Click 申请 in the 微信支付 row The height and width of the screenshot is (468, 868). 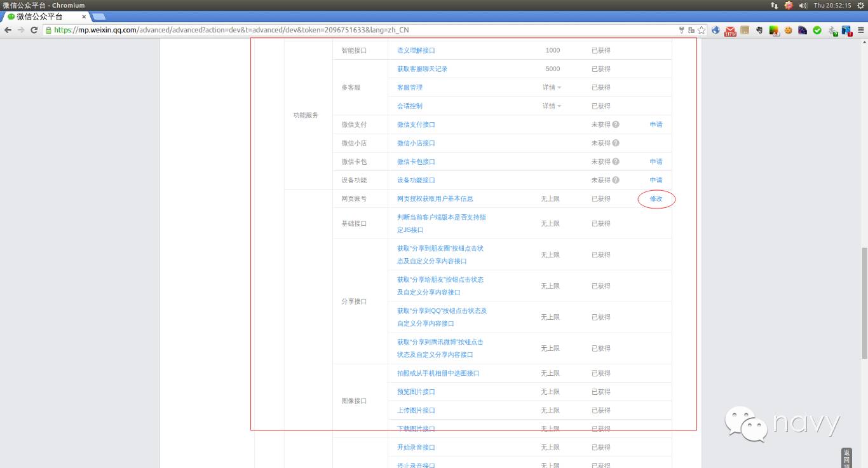click(656, 125)
